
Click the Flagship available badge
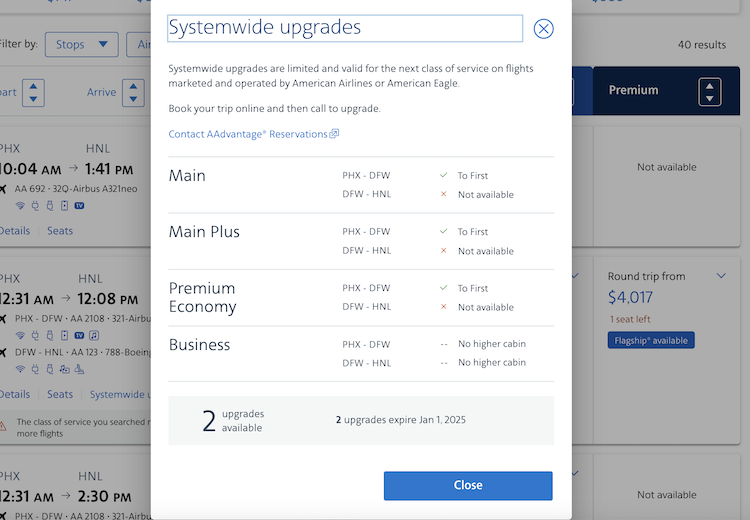pyautogui.click(x=651, y=341)
